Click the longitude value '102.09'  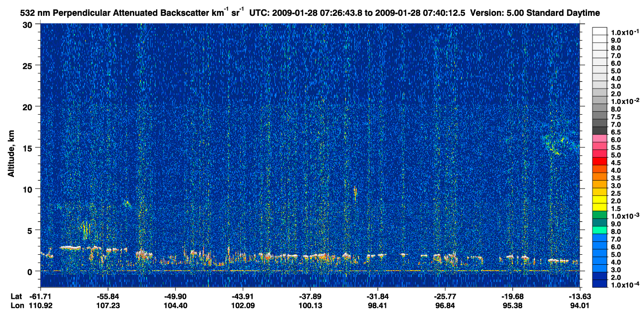pyautogui.click(x=243, y=305)
